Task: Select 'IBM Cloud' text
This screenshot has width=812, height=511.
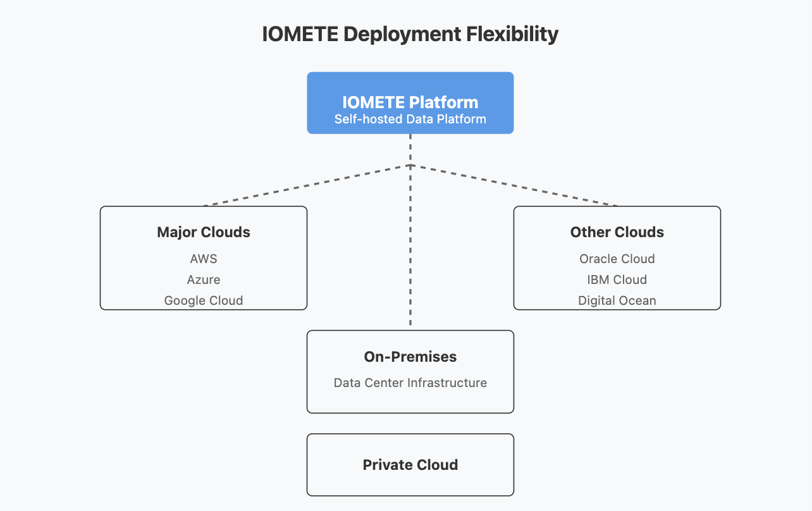Action: coord(617,280)
